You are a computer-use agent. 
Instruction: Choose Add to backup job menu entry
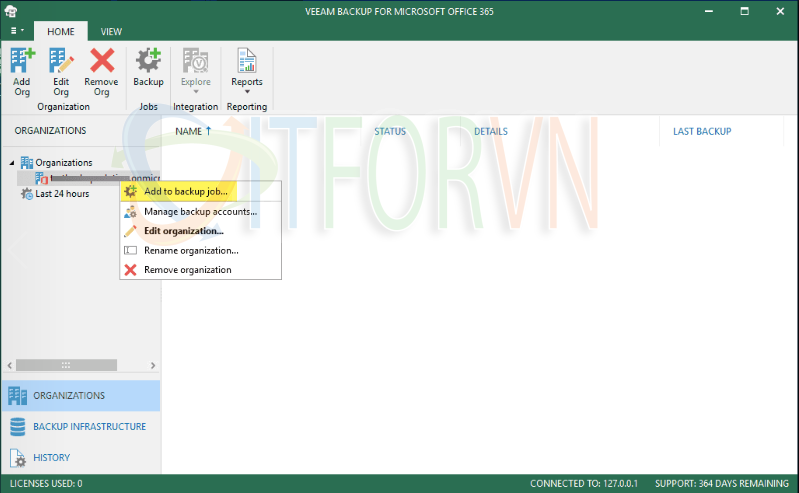point(186,190)
